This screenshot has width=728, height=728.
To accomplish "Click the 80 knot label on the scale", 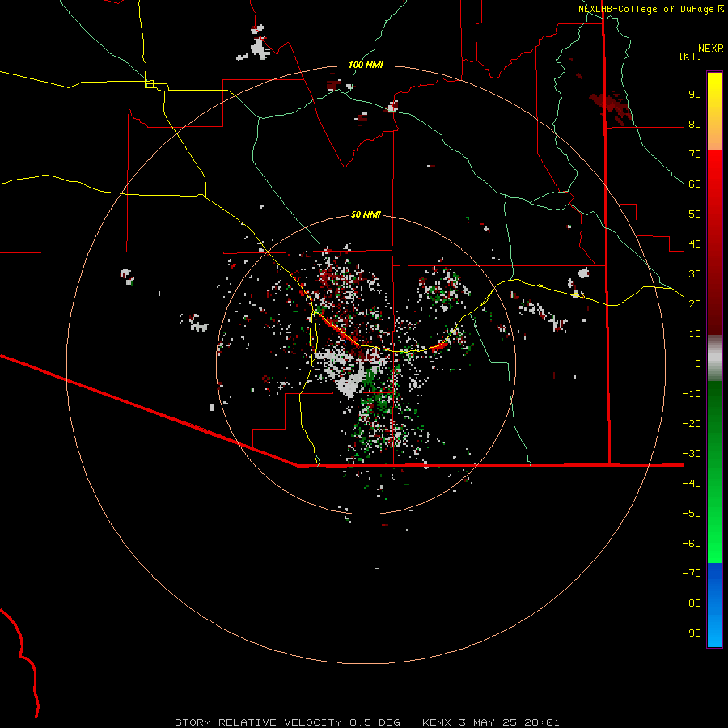I will [695, 124].
